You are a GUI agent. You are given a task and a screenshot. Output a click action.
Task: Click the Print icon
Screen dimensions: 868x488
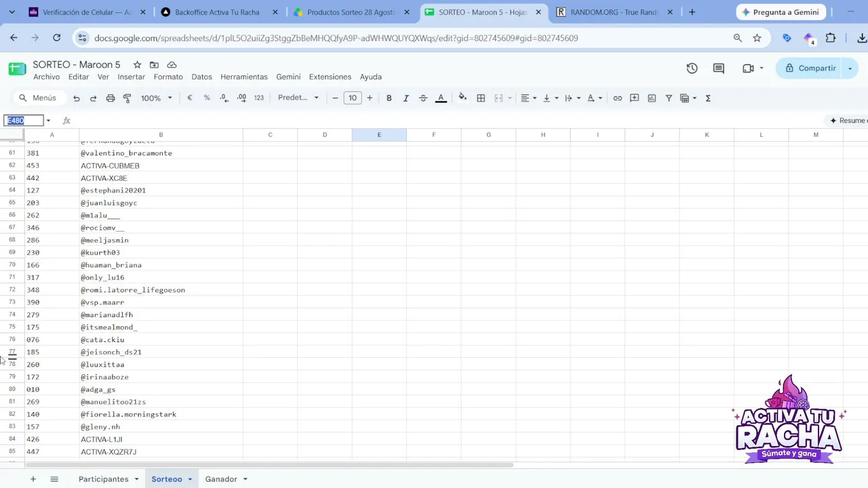coord(110,98)
